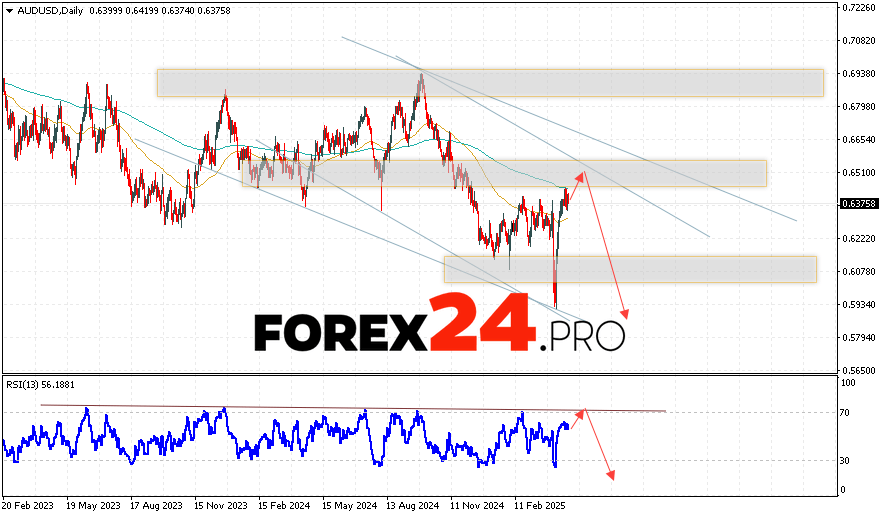
Task: Click the AUDUSD,Daily chart title
Action: (x=48, y=9)
